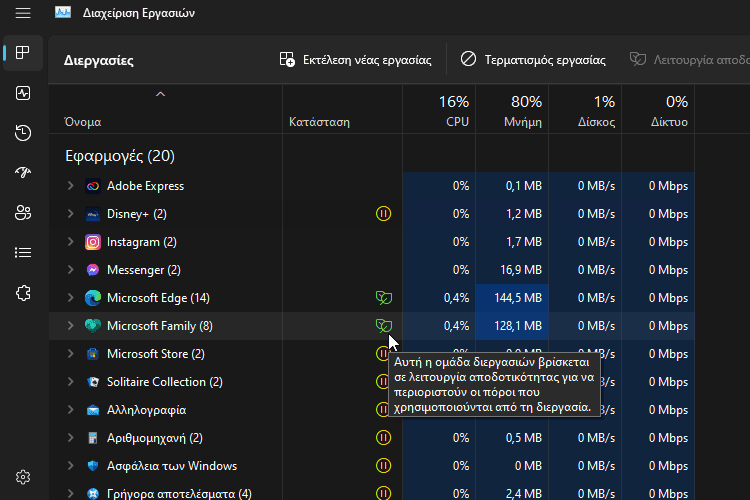The image size is (750, 500).
Task: Click the Microsoft Store app icon
Action: point(93,354)
